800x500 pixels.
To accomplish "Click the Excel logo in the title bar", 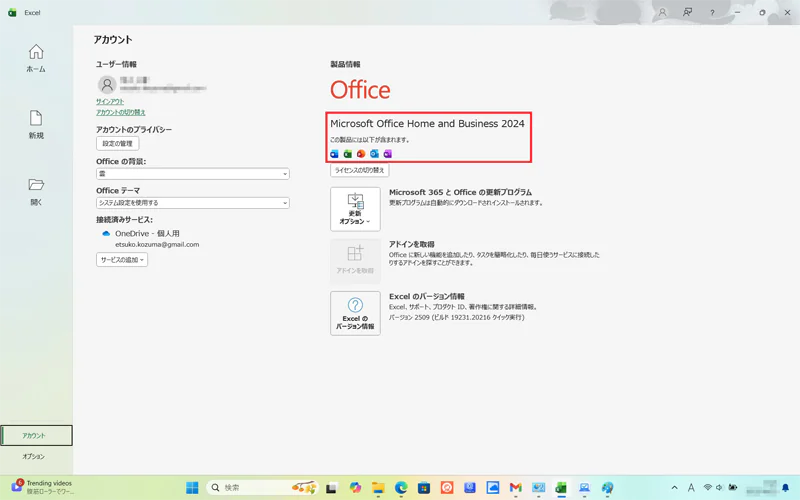I will (x=12, y=12).
